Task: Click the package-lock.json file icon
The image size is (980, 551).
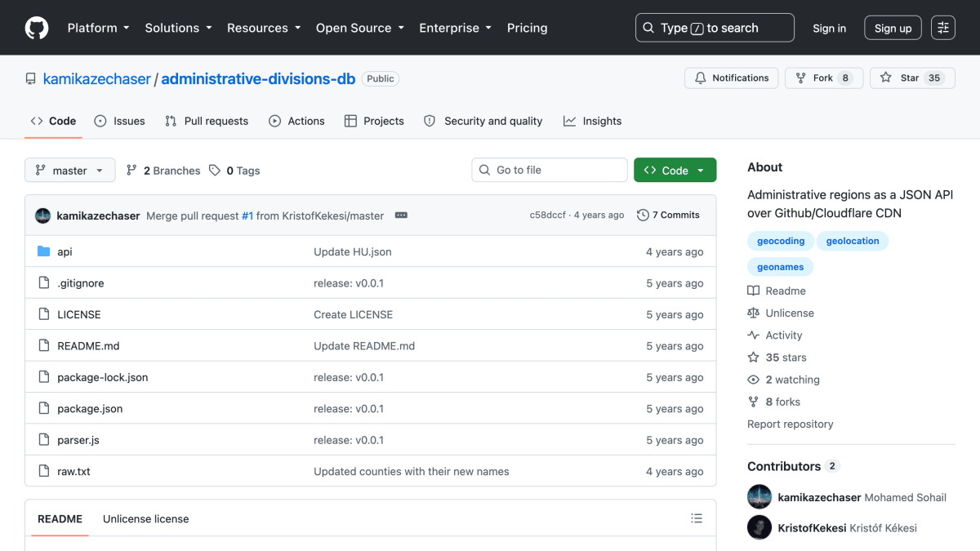Action: [x=44, y=377]
